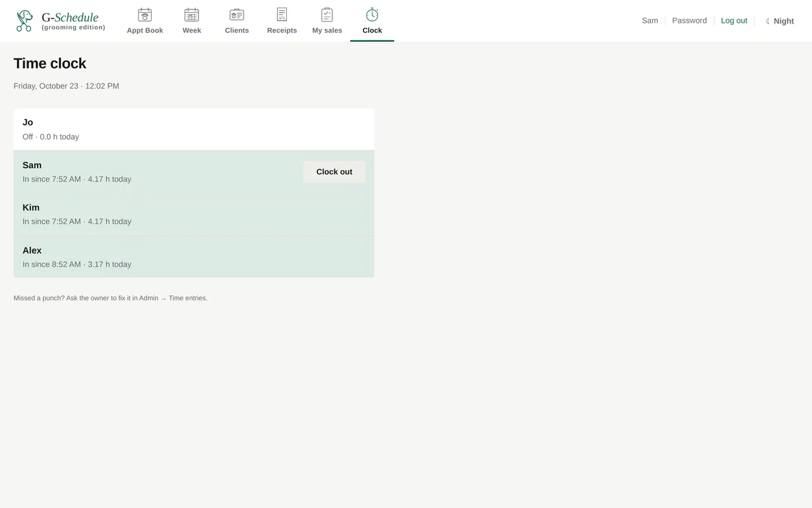Click the Time clock heading

pos(49,63)
